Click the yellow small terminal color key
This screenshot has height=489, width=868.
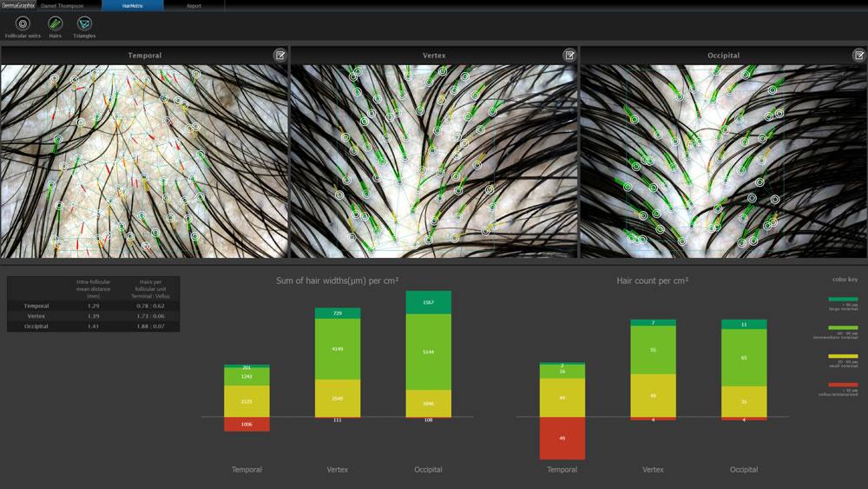843,356
